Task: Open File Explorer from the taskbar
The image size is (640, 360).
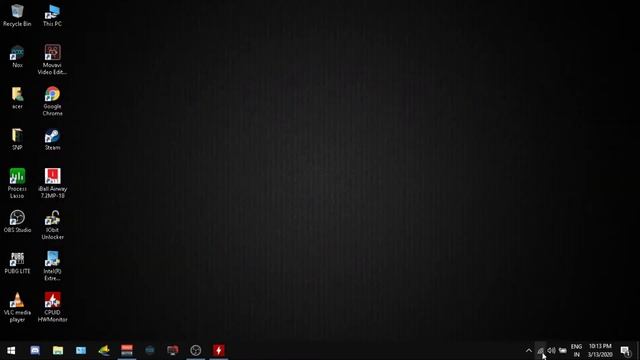Action: (58, 350)
